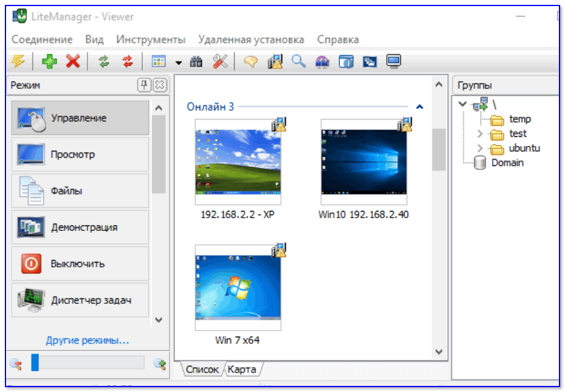Click the red X delete connection icon

coord(73,61)
